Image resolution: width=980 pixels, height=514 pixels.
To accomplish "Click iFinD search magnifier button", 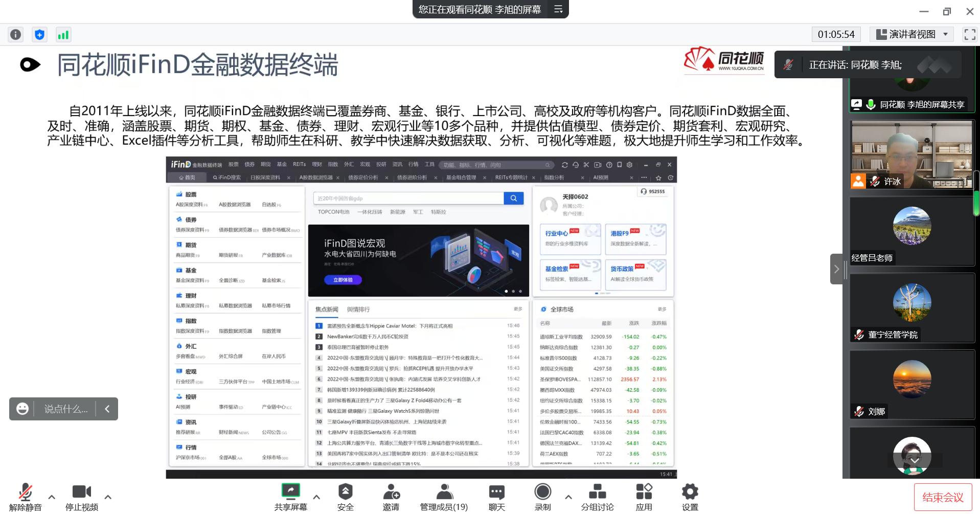I will pyautogui.click(x=514, y=198).
